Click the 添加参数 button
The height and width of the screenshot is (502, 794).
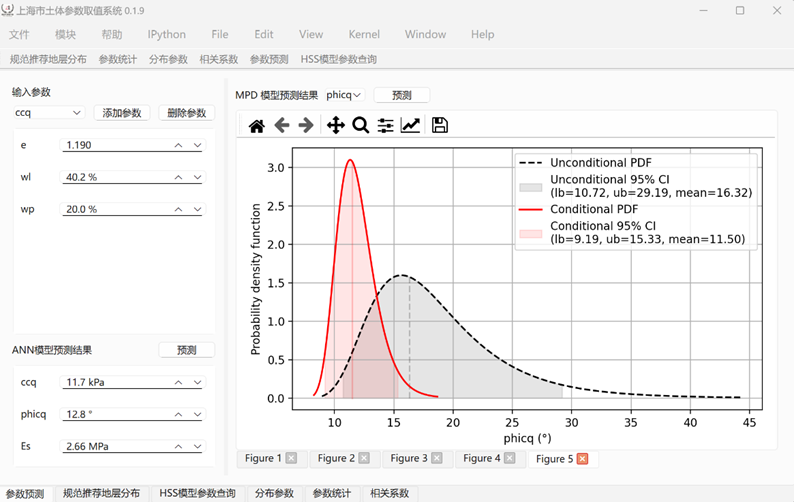click(122, 113)
